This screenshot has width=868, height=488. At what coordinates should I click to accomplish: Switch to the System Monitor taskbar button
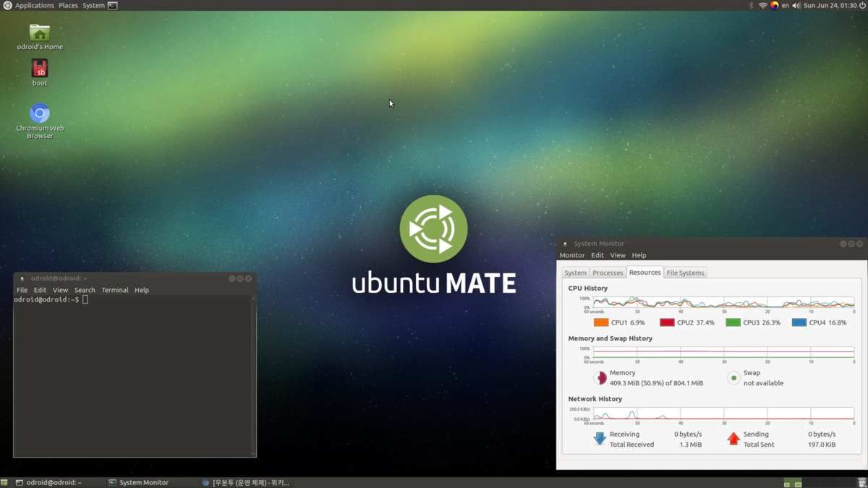coord(151,482)
